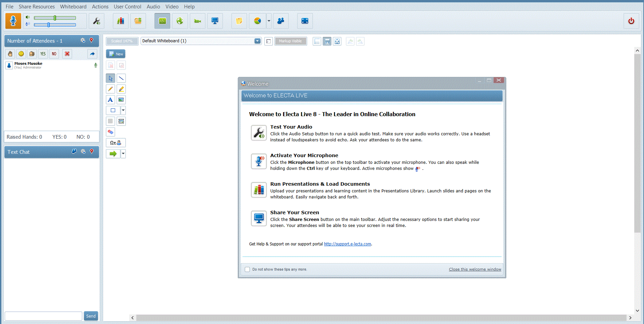Adjust the green speaker volume slider
Image resolution: width=644 pixels, height=324 pixels.
coord(55,18)
